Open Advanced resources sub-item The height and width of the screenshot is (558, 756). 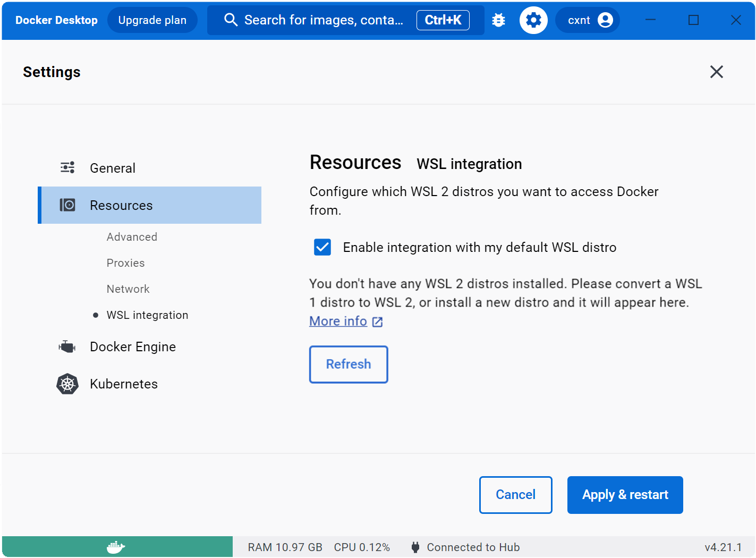132,237
